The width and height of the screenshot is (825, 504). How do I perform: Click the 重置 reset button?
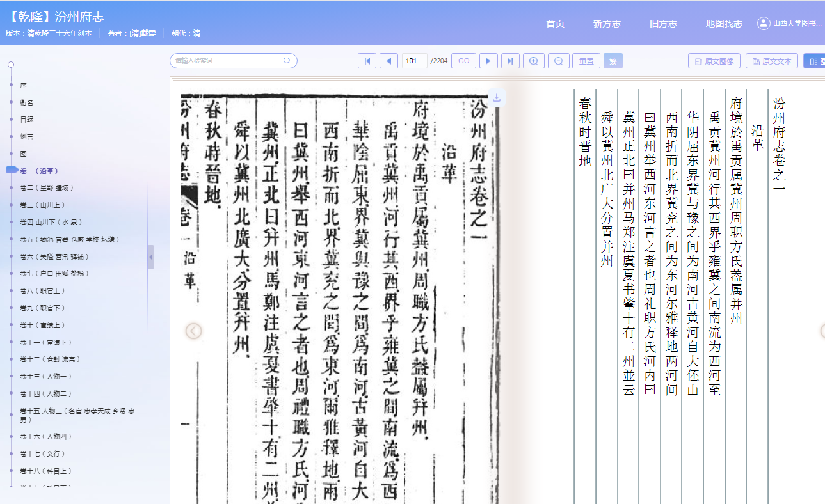[x=586, y=61]
